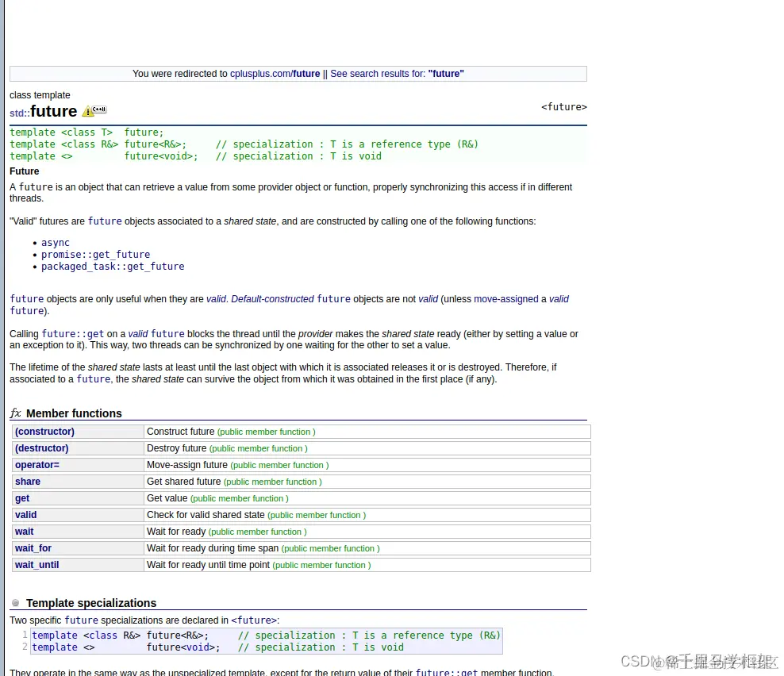Click the "Get shared future" description cell
The width and height of the screenshot is (784, 676).
tap(367, 482)
